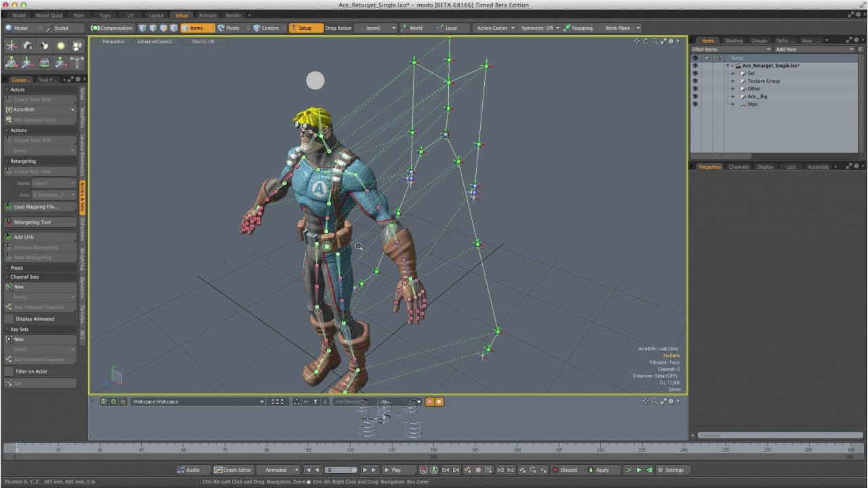Screen dimensions: 868x488
Task: Open the Graph Editor
Action: 233,470
